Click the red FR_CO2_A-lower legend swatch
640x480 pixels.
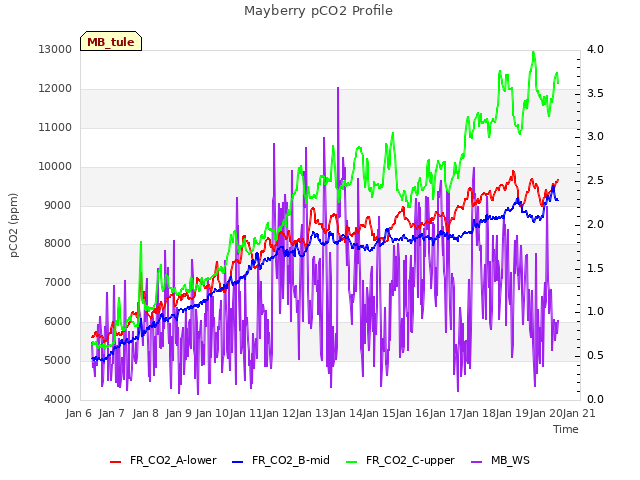(x=116, y=462)
